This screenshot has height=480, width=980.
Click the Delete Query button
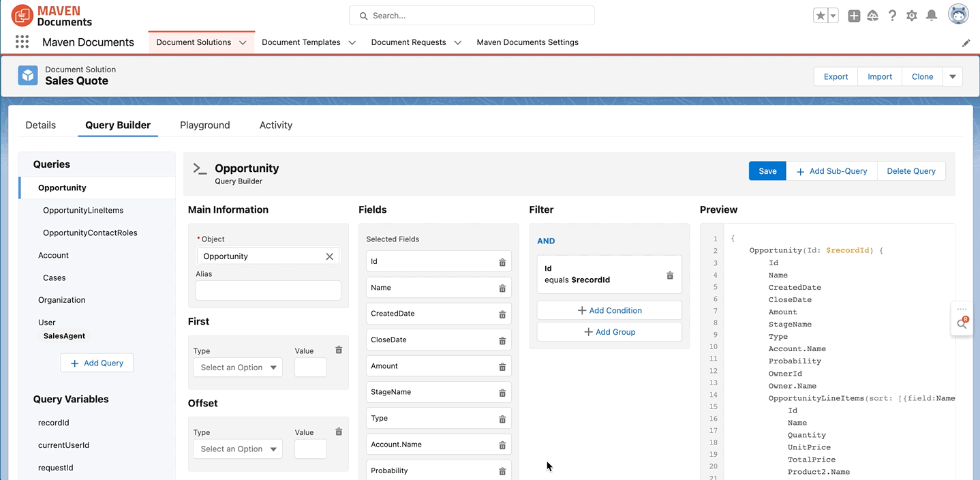[x=911, y=171]
